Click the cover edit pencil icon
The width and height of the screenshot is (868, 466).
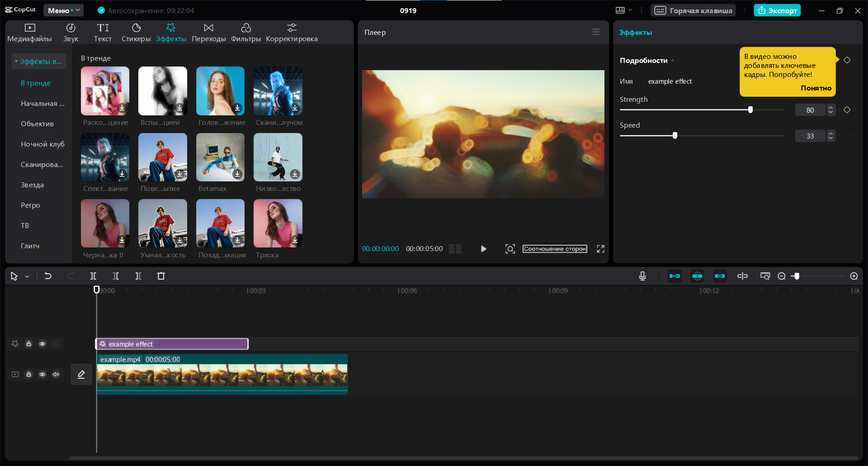click(x=81, y=375)
